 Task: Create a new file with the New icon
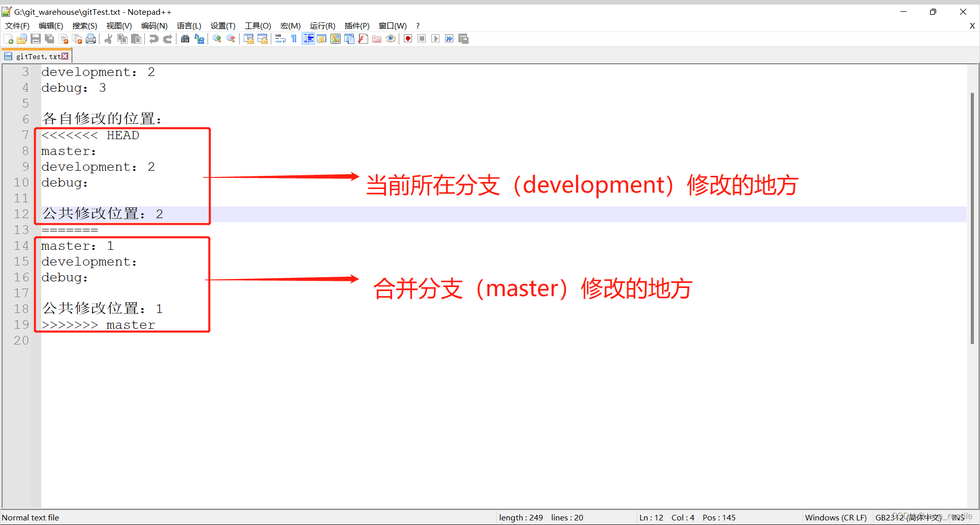click(9, 39)
